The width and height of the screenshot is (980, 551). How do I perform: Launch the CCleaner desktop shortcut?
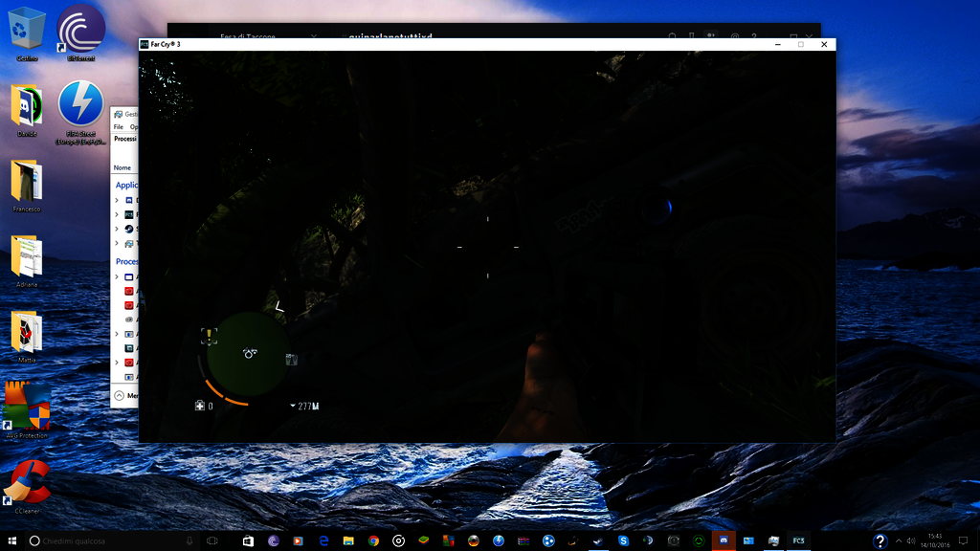[26, 487]
